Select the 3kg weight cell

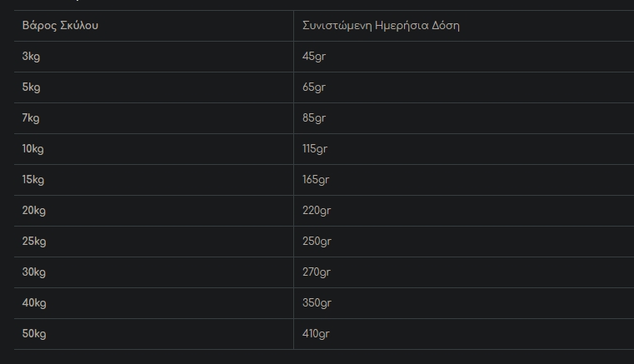[31, 57]
